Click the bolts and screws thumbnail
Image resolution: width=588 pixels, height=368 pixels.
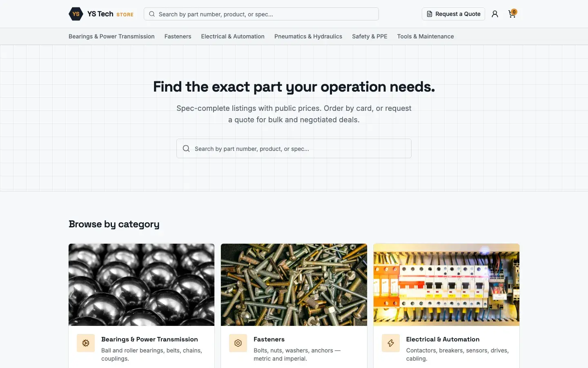coord(294,285)
